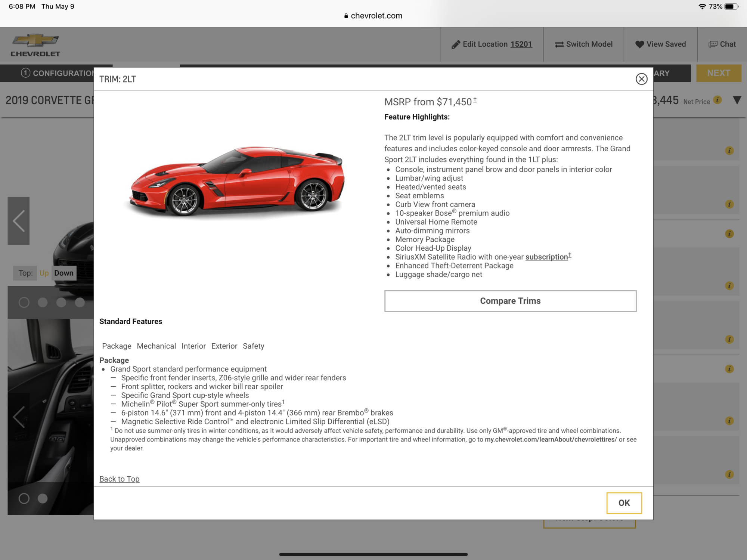Enable the Down top view option
Screen dimensions: 747x560
63,273
